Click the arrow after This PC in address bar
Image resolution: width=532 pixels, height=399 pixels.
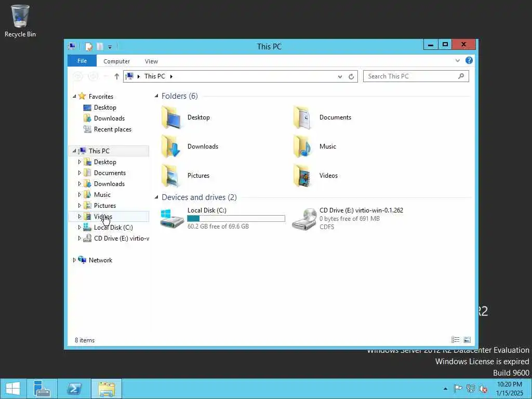coord(171,77)
